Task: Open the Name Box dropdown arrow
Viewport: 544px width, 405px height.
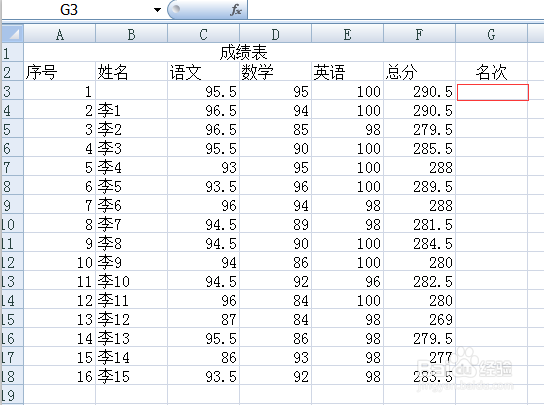Action: [x=158, y=10]
